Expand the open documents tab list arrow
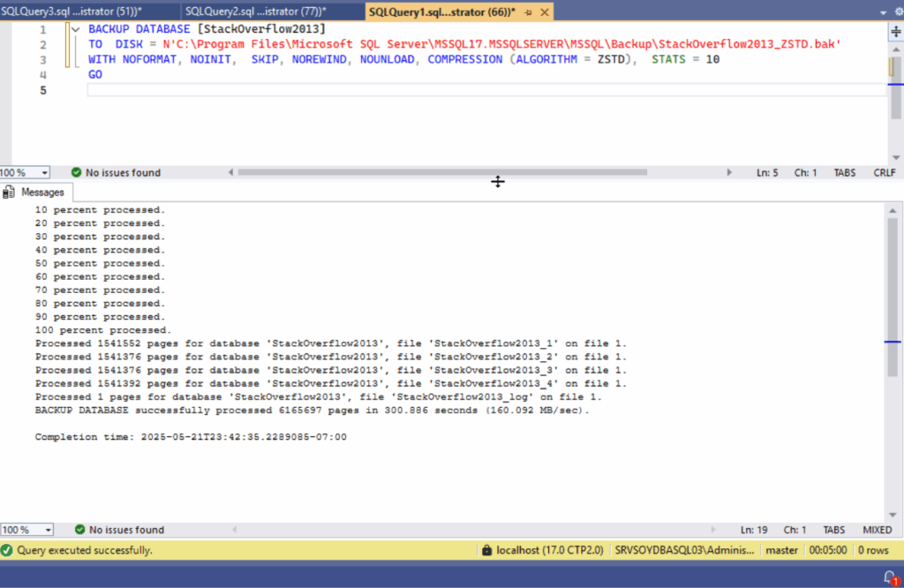Viewport: 904px width, 588px height. click(x=884, y=11)
